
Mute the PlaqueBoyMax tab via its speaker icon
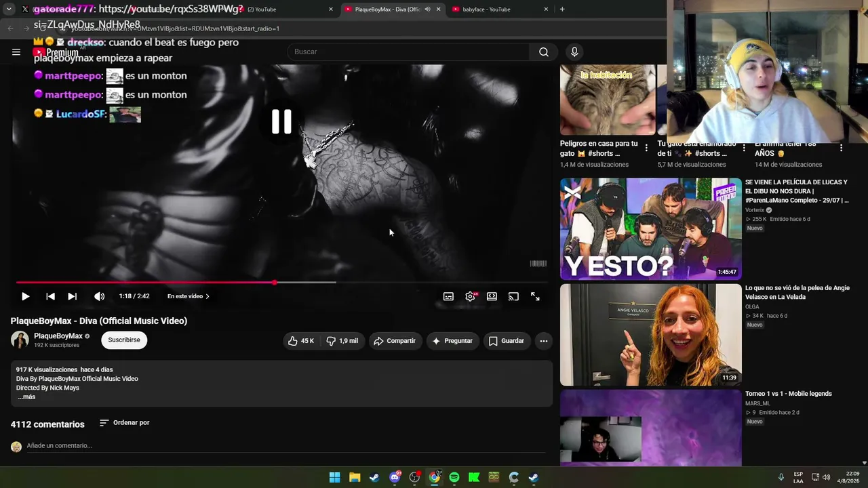pos(427,9)
